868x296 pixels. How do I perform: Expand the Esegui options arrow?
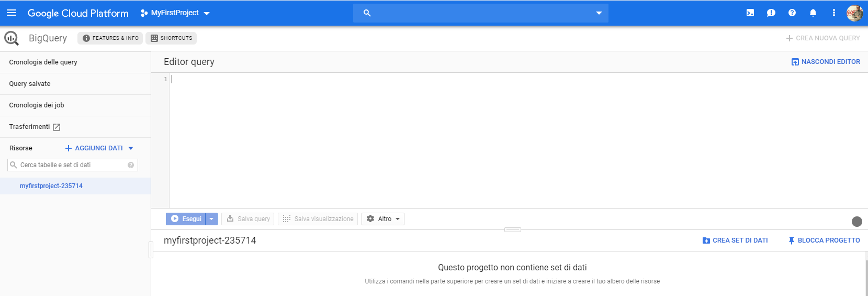[x=211, y=219]
